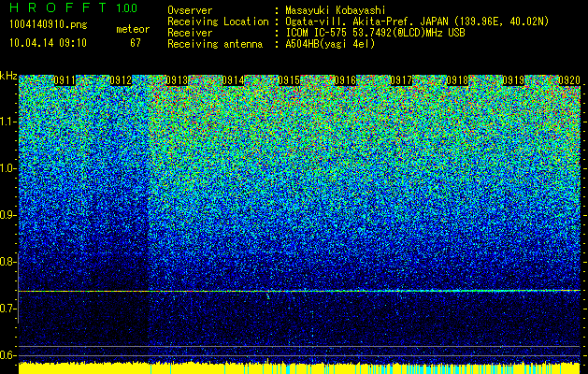588x374 pixels.
Task: Click time marker 0913
Action: pyautogui.click(x=177, y=80)
